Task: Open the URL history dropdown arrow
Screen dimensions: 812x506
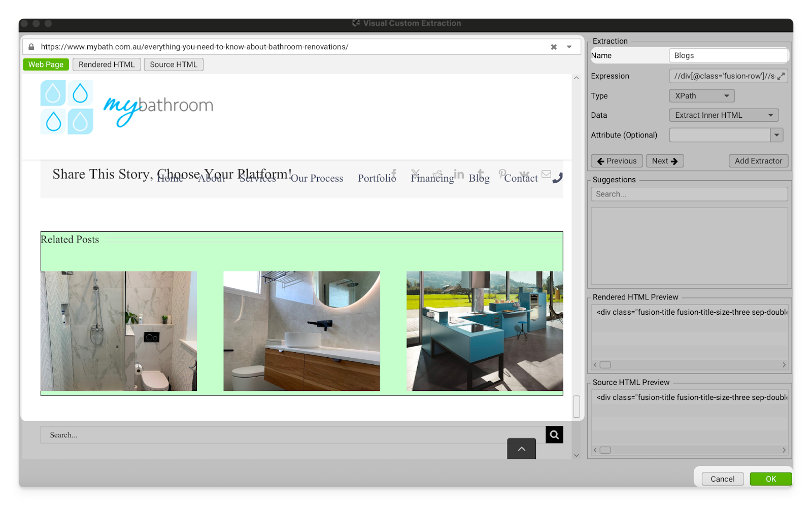Action: 569,47
